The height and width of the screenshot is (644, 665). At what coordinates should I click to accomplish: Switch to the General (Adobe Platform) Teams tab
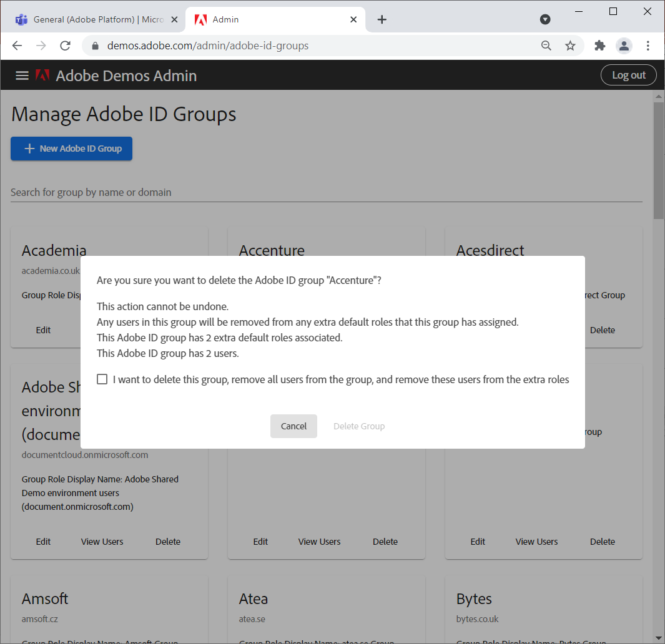tap(92, 19)
